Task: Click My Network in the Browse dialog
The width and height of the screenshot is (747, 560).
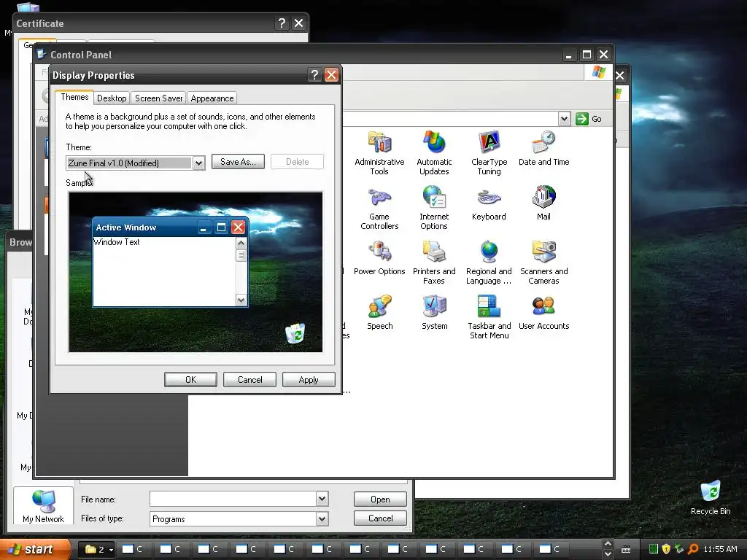Action: pos(43,506)
